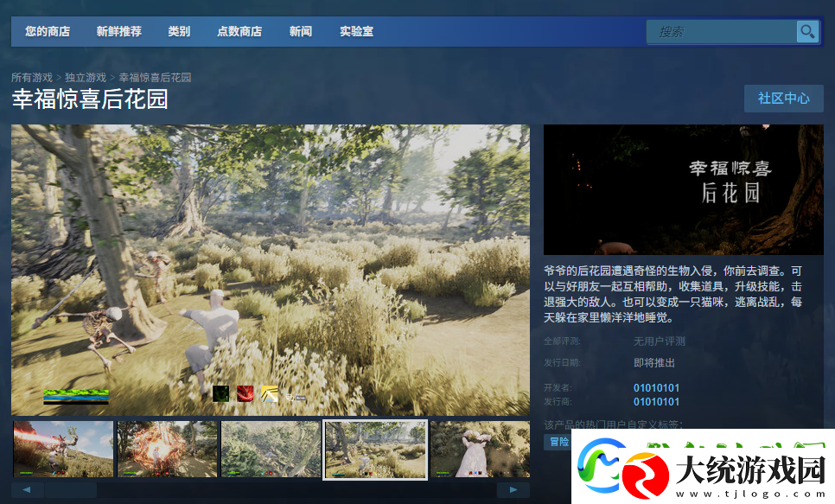Open developer link 01010101 next to 开发者
This screenshot has width=835, height=504.
tap(657, 388)
